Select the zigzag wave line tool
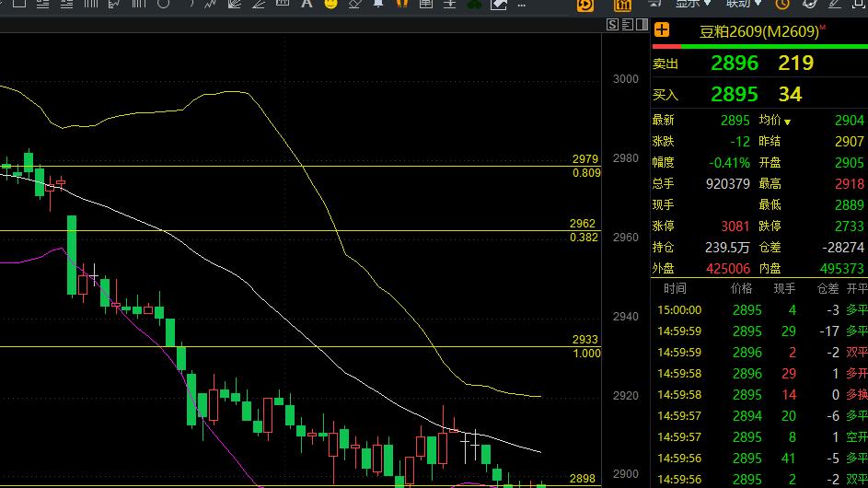 point(210,4)
